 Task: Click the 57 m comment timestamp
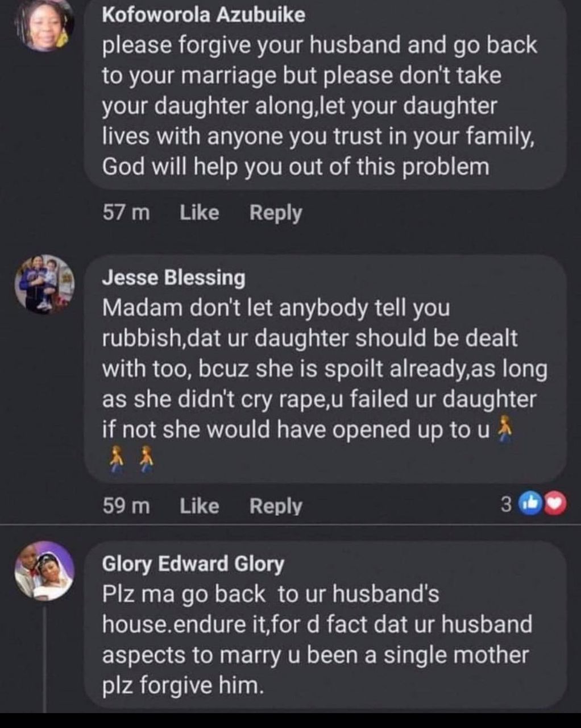pos(126,213)
